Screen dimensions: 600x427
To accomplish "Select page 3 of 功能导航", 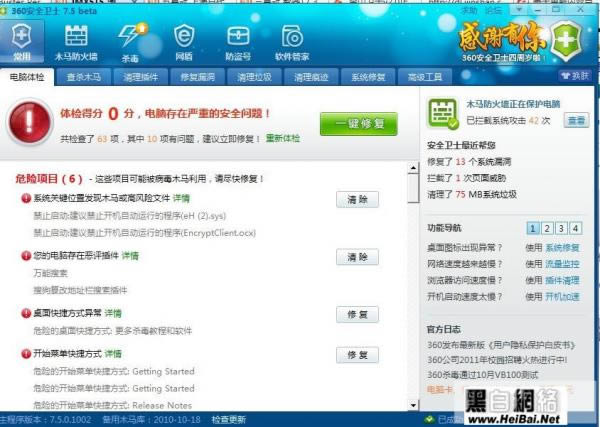I will 561,228.
